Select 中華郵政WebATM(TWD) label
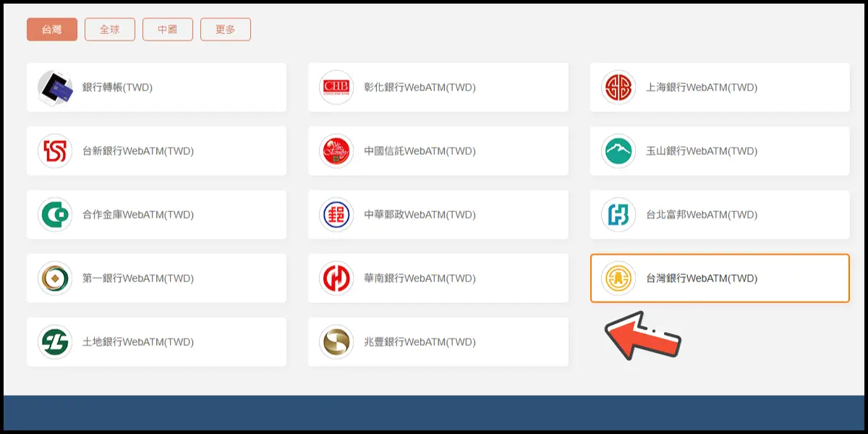The width and height of the screenshot is (868, 434). (x=420, y=215)
